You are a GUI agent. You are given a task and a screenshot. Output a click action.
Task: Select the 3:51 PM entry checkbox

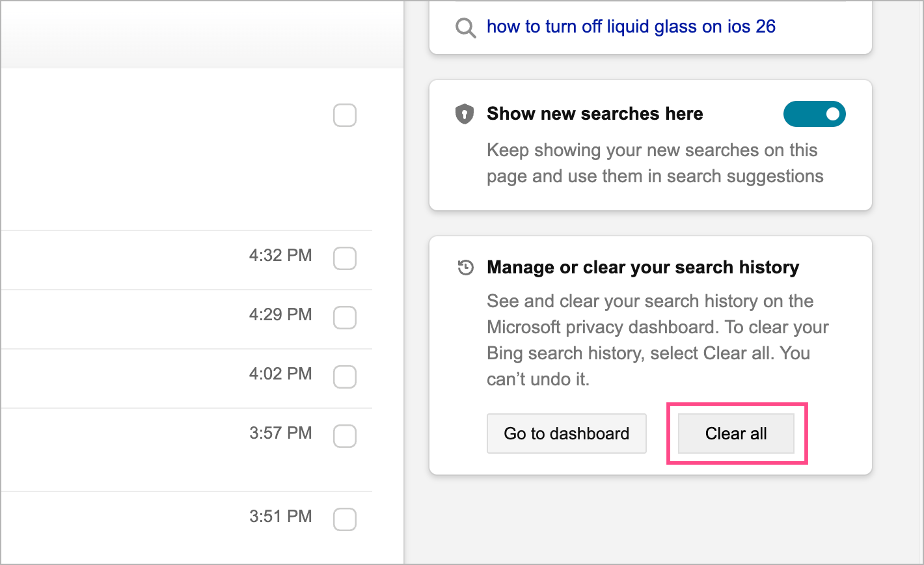(345, 519)
